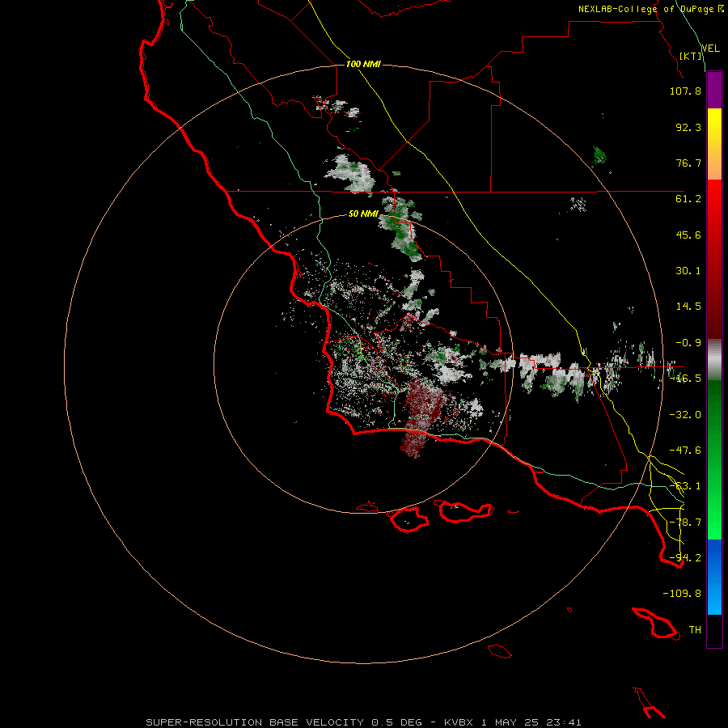Click the green echo below 50 NMI label
The image size is (728, 728).
click(x=403, y=227)
